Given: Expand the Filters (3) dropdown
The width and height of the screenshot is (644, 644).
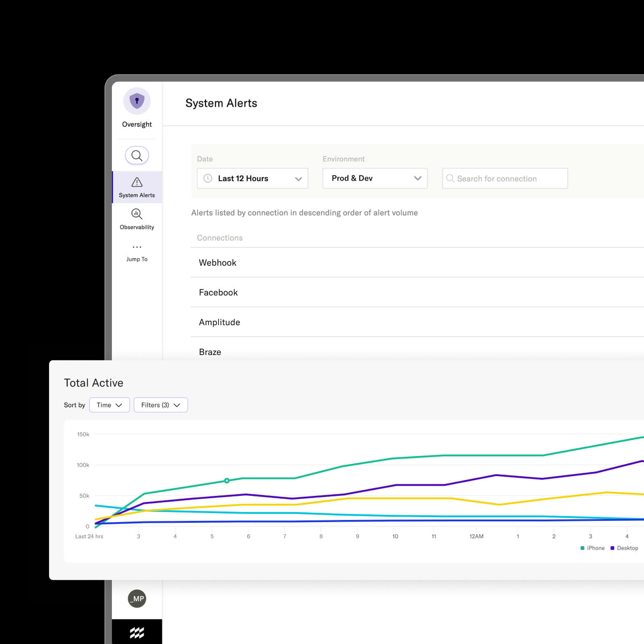Looking at the screenshot, I should pyautogui.click(x=161, y=405).
